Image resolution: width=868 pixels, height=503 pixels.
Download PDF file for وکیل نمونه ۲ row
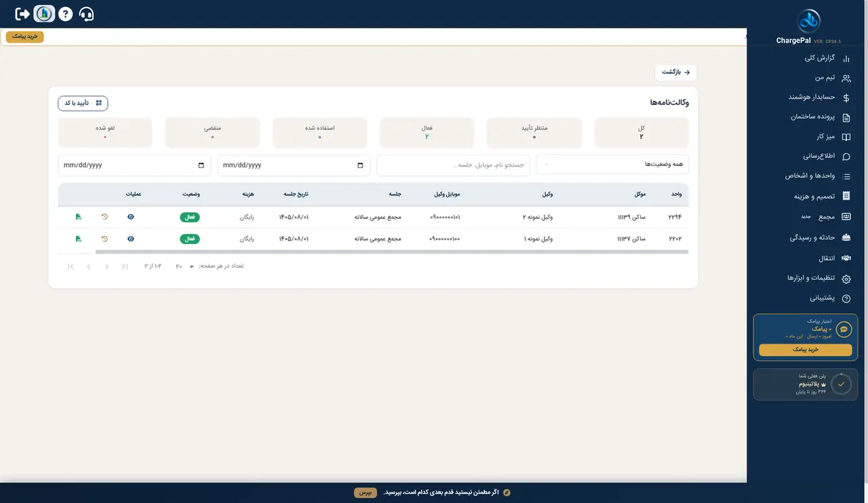coord(79,218)
